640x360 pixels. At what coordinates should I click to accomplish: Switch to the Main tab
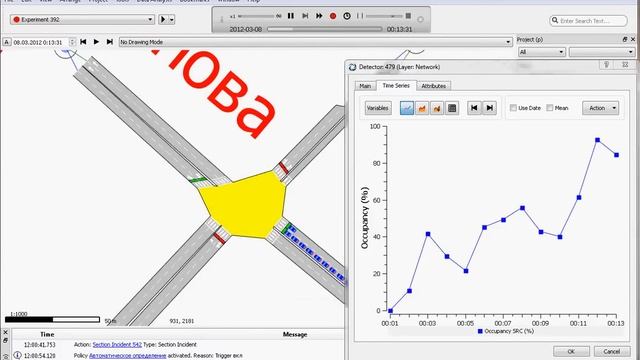[x=365, y=86]
